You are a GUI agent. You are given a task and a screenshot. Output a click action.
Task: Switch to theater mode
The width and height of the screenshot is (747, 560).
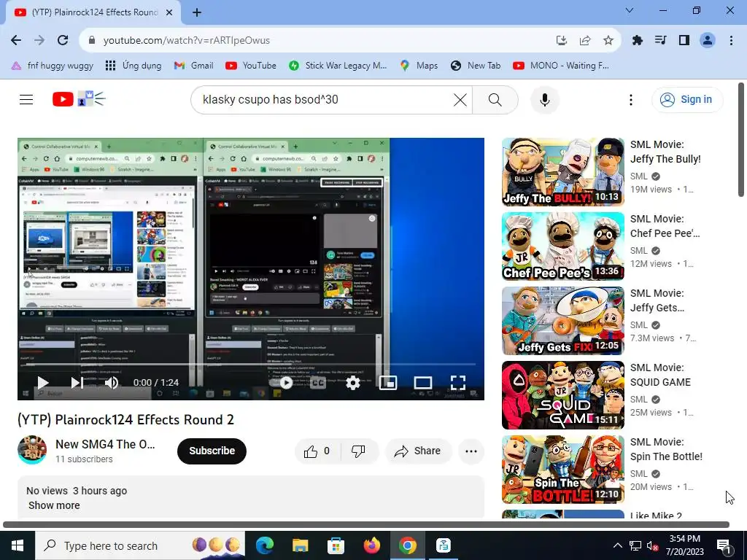(x=423, y=382)
